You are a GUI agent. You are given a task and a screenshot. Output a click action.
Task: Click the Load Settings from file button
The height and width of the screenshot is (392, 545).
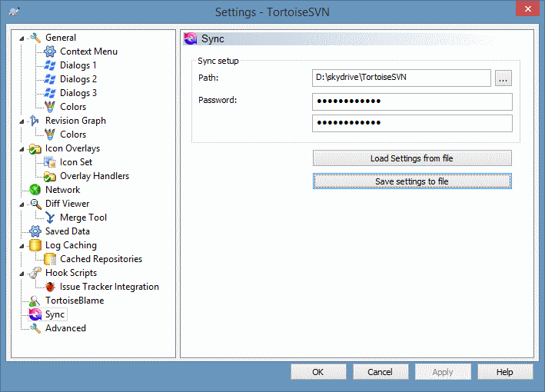tap(412, 158)
